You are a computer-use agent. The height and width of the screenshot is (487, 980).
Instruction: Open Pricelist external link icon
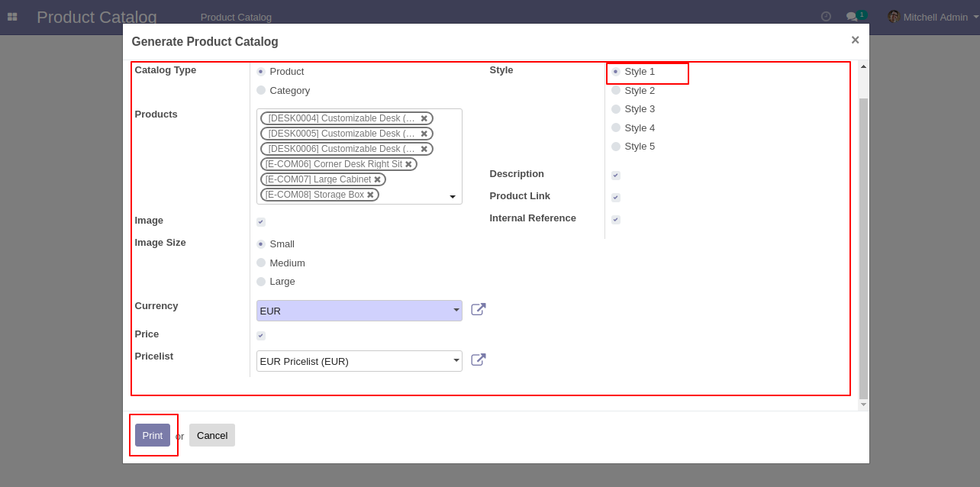point(479,360)
